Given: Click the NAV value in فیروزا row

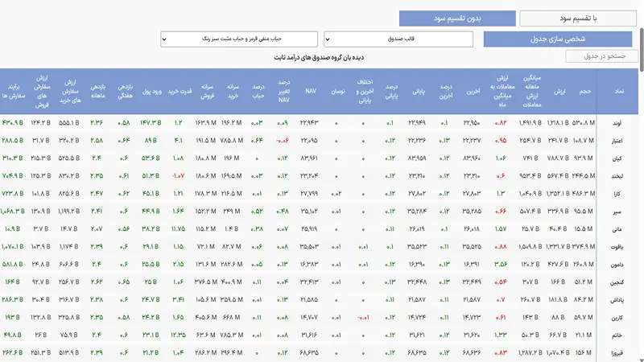Looking at the screenshot, I should [309, 352].
